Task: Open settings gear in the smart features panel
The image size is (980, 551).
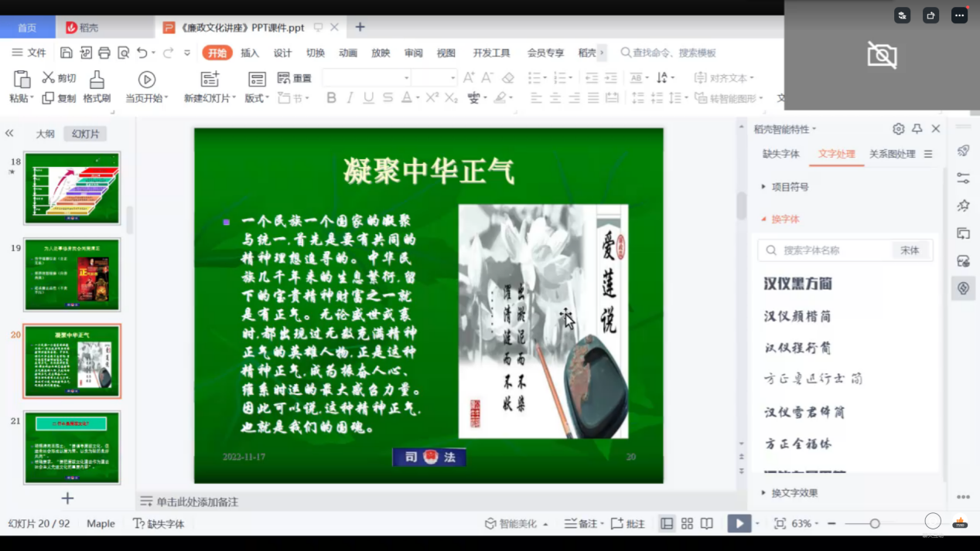Action: point(898,129)
